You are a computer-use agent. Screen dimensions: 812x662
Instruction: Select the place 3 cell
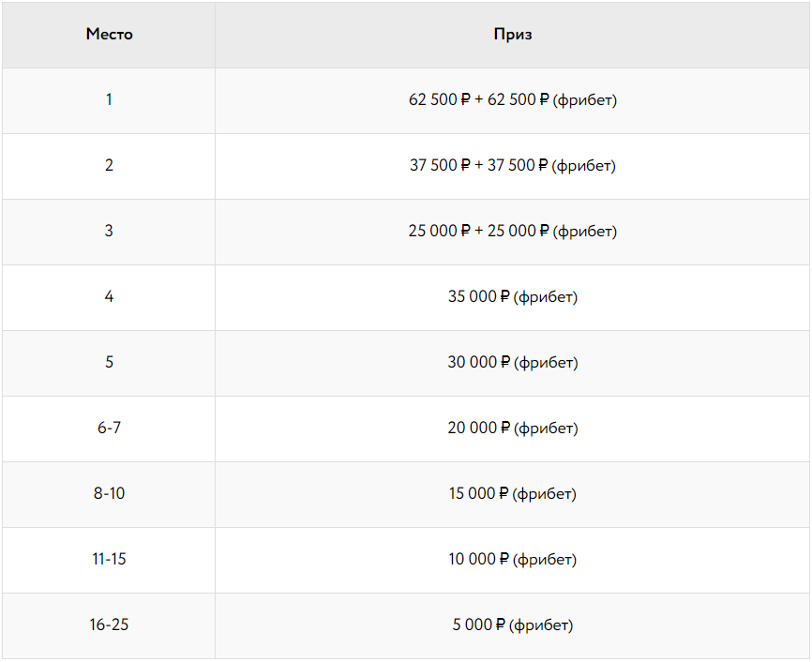click(109, 231)
